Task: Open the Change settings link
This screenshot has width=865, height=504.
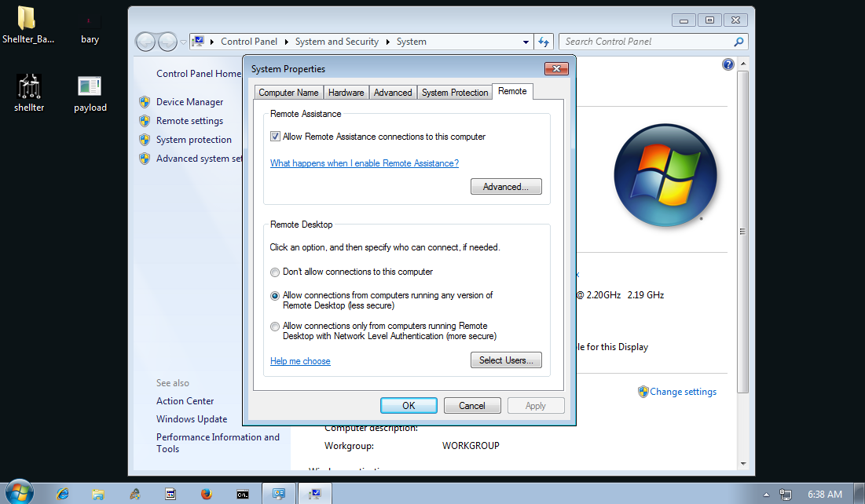Action: pyautogui.click(x=683, y=392)
